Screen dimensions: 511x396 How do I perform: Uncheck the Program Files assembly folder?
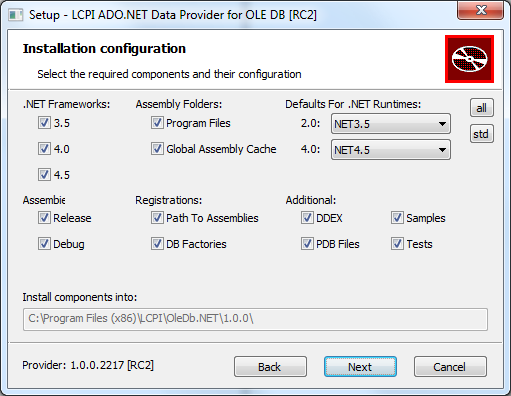[157, 123]
